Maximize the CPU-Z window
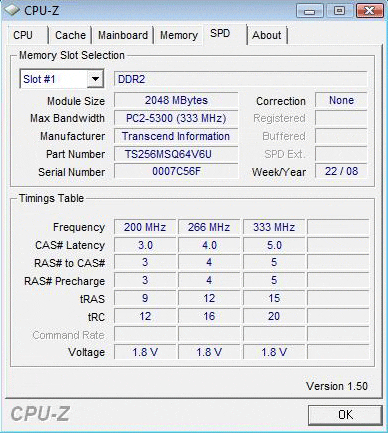The width and height of the screenshot is (388, 433). tap(339, 11)
